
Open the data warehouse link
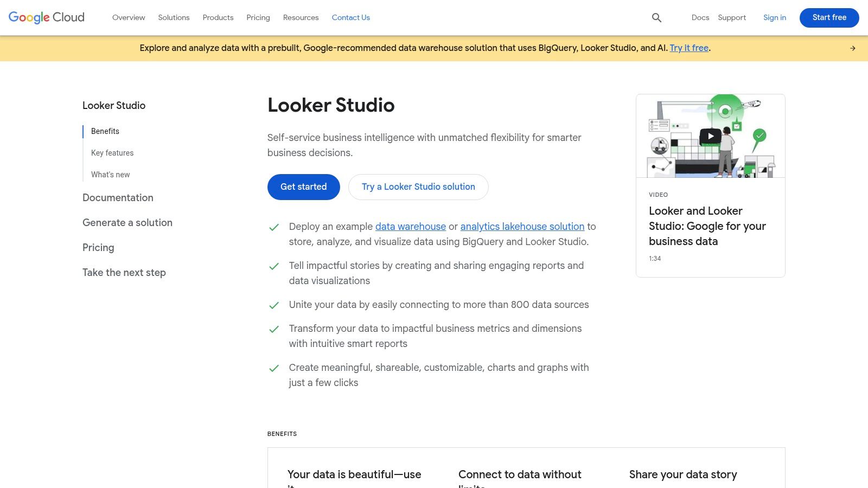pyautogui.click(x=410, y=226)
